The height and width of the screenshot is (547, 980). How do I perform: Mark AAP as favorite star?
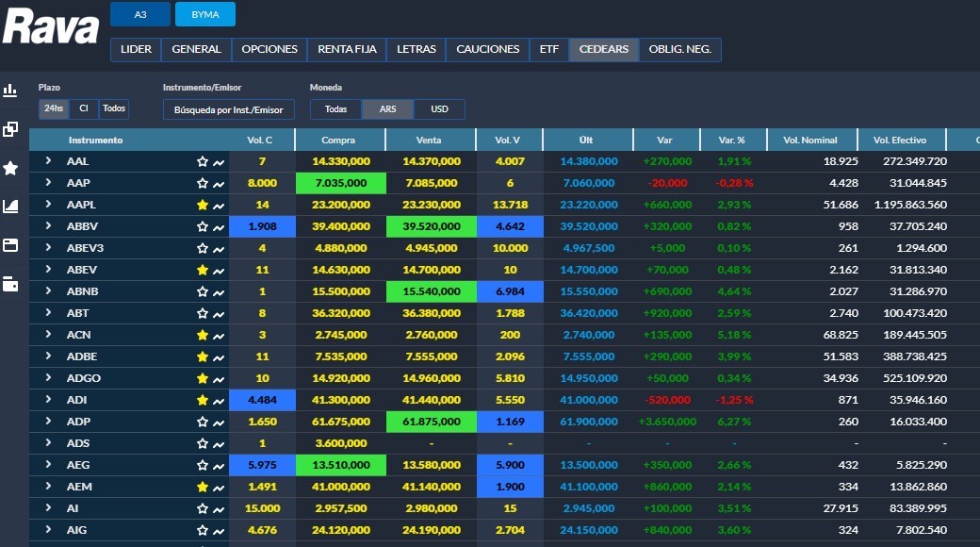tap(202, 183)
